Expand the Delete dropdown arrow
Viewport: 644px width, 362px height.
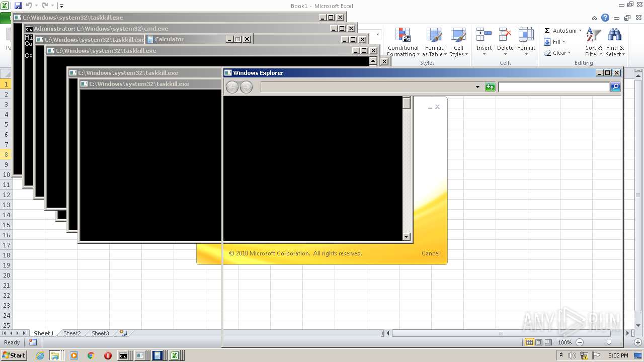(x=505, y=54)
